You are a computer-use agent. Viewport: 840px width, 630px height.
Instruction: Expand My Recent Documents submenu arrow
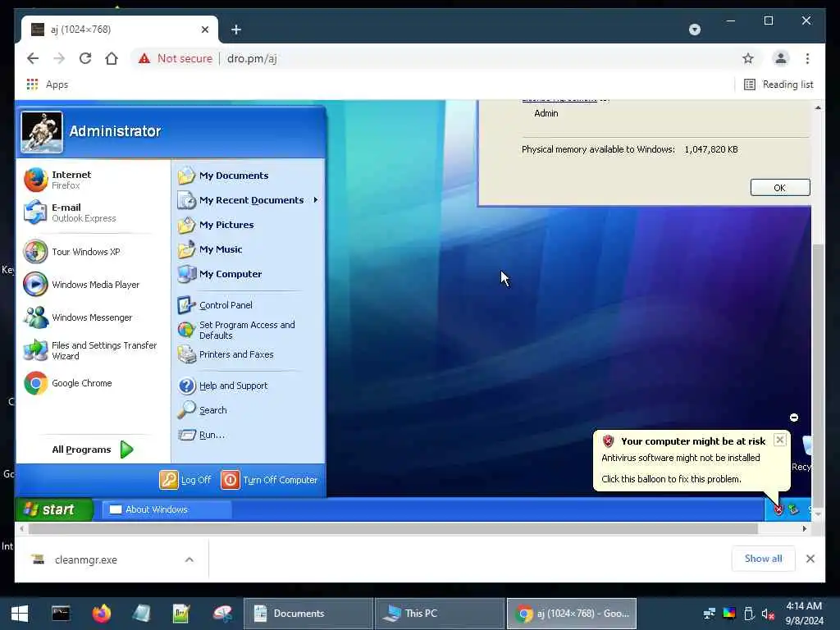coord(316,200)
